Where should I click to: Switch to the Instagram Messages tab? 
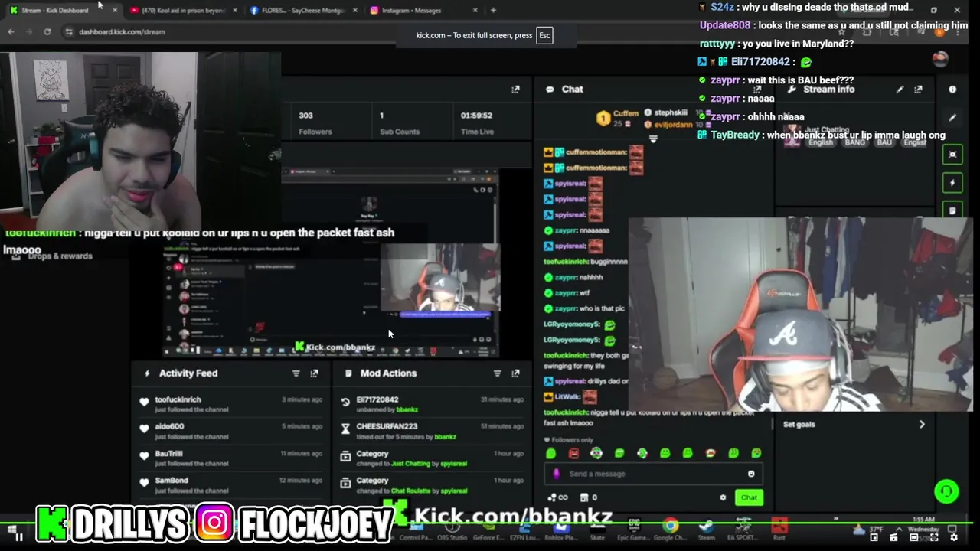pos(423,10)
